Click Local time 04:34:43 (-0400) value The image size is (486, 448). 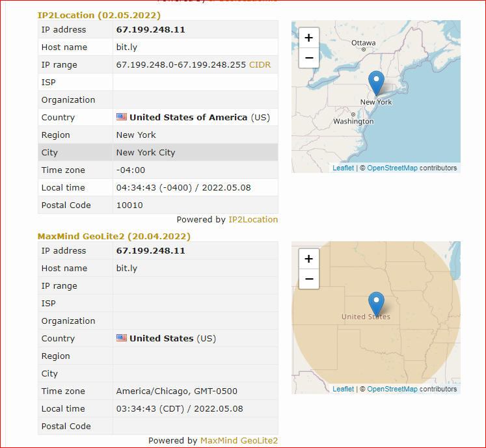[183, 188]
